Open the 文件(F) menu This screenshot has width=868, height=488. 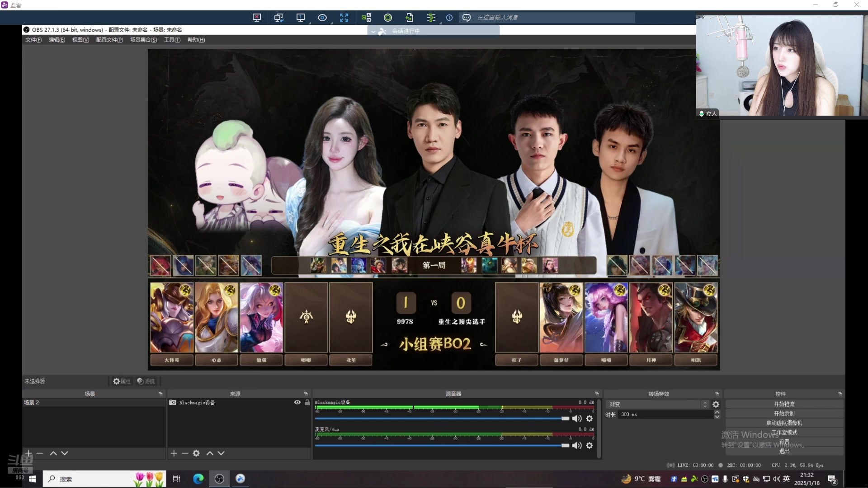pos(33,40)
